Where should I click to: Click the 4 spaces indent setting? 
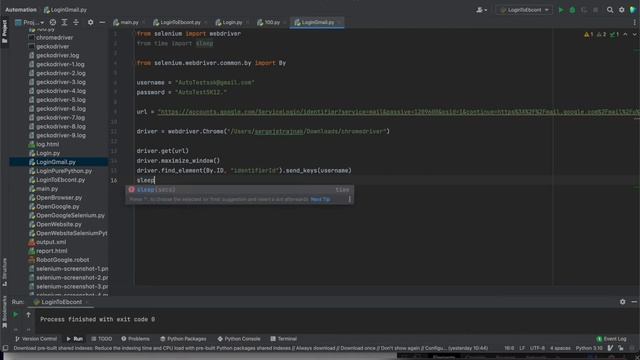coord(560,349)
